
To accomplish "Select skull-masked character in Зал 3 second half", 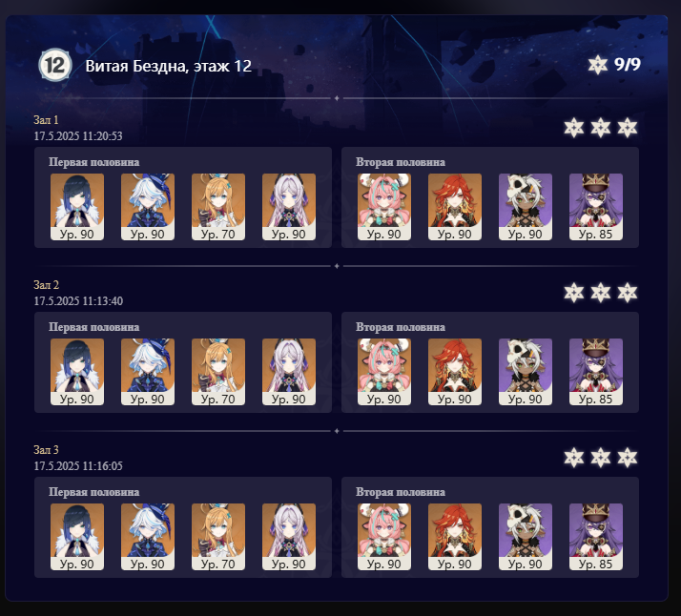I will [526, 537].
